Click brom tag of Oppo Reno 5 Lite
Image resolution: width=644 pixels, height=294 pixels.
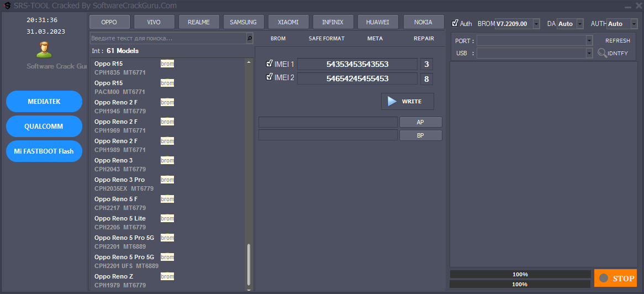167,218
